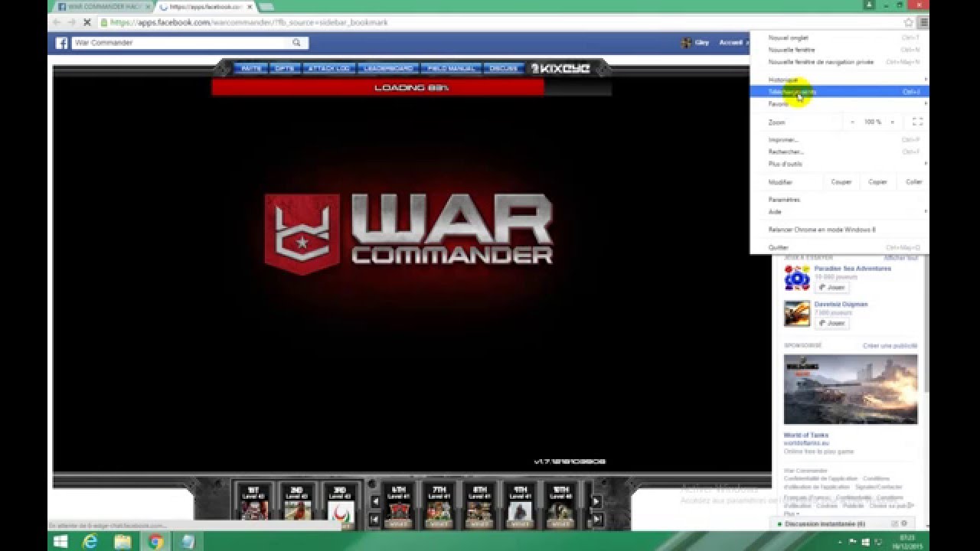Expand the Historique submenu
Viewport: 980px width, 551px height.
[838, 80]
